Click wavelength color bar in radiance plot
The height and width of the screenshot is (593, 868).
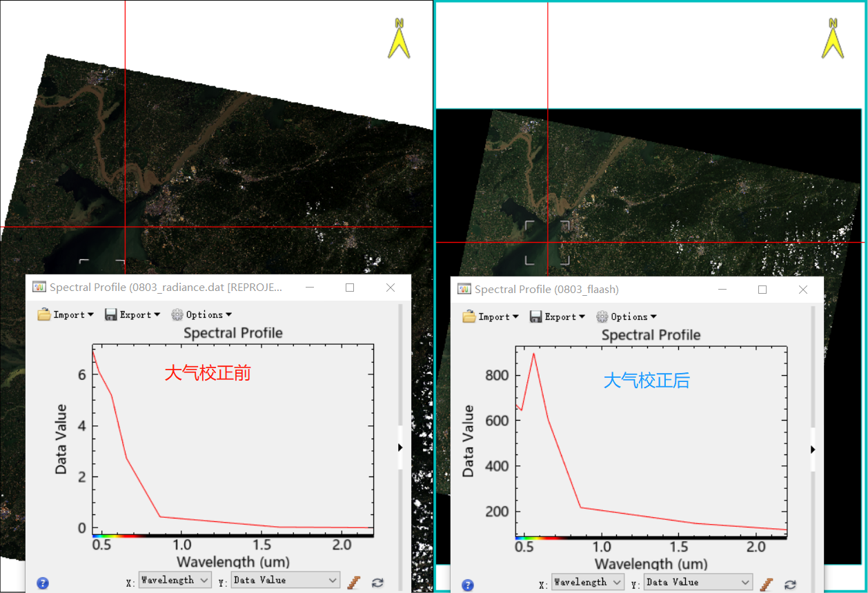click(233, 535)
